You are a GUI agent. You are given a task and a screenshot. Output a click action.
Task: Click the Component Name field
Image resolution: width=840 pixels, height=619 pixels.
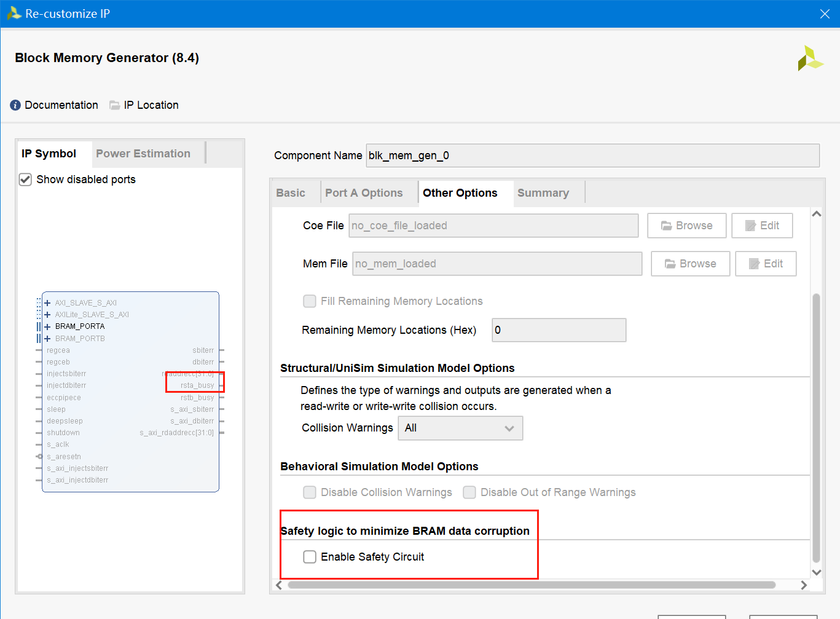click(x=593, y=156)
